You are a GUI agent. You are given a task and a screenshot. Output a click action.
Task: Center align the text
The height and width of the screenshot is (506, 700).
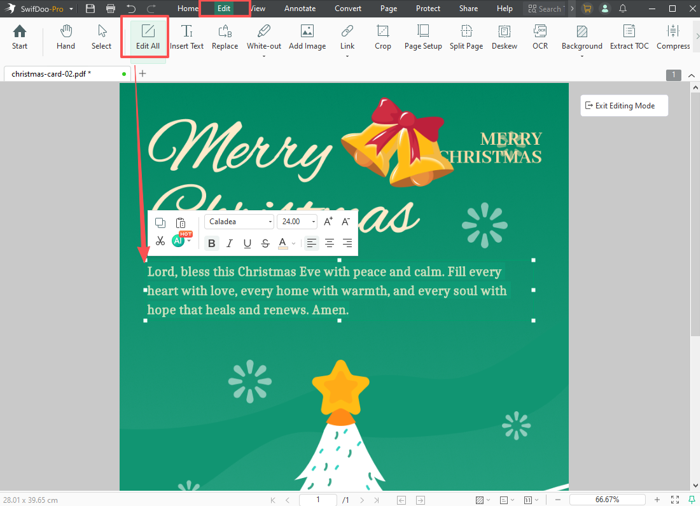click(x=329, y=243)
